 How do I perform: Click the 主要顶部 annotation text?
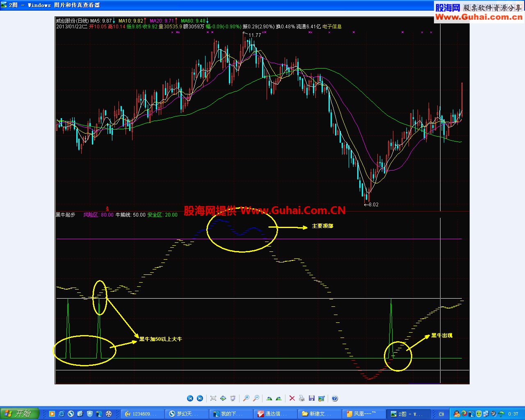pos(322,226)
